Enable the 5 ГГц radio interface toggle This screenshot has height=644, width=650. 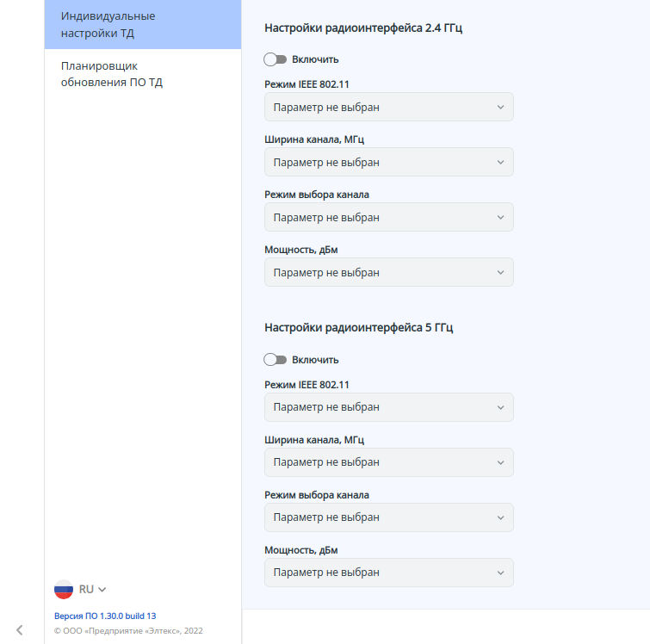click(x=275, y=360)
